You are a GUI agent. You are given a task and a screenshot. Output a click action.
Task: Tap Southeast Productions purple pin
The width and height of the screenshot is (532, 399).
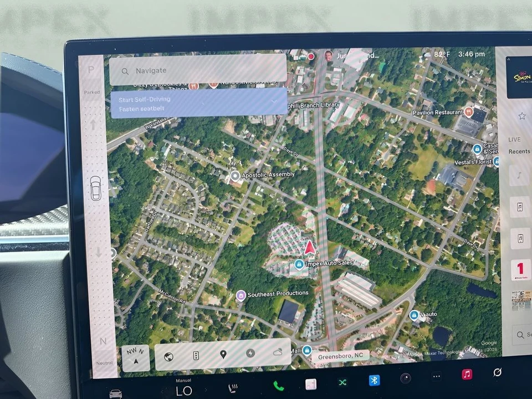pyautogui.click(x=241, y=295)
